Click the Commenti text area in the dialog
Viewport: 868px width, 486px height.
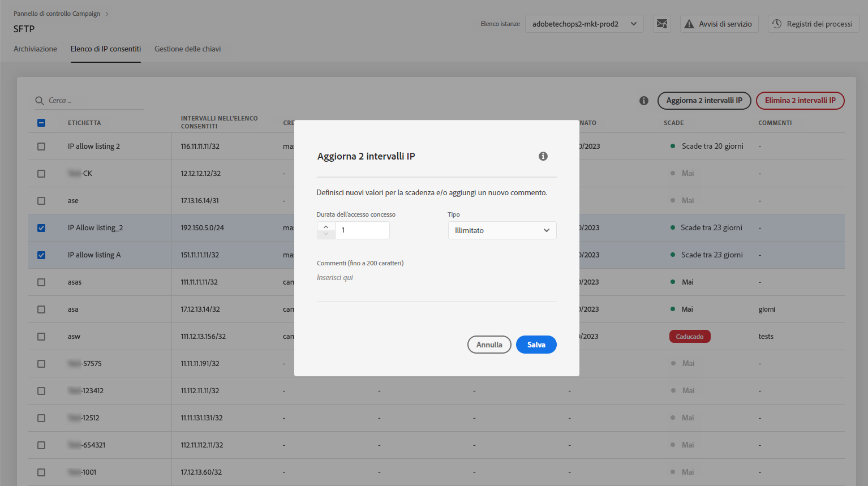[x=437, y=286]
